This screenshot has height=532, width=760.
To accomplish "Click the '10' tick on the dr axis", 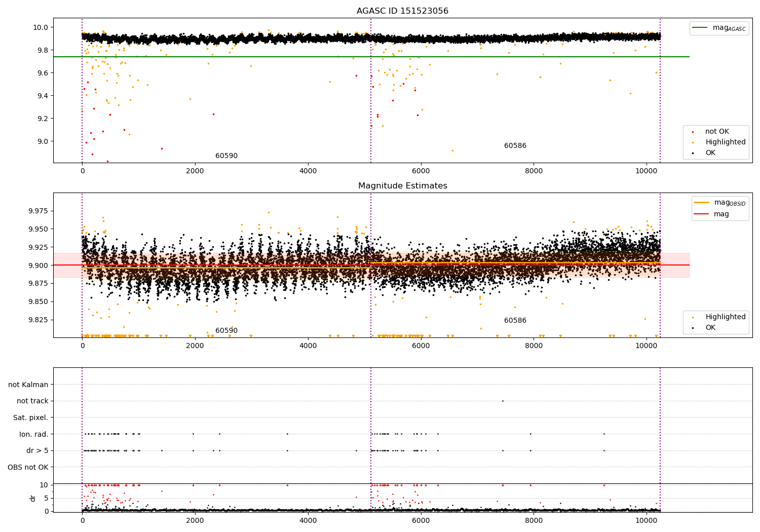I will [44, 485].
